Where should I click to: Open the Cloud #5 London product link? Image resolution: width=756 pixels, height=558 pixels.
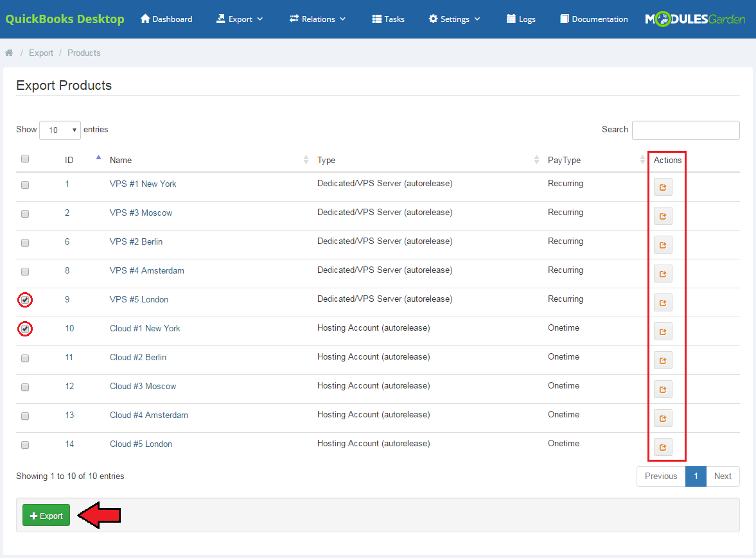141,444
